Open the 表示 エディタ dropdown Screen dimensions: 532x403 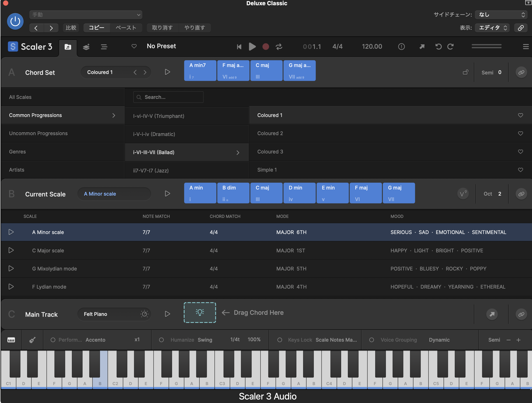pyautogui.click(x=492, y=28)
